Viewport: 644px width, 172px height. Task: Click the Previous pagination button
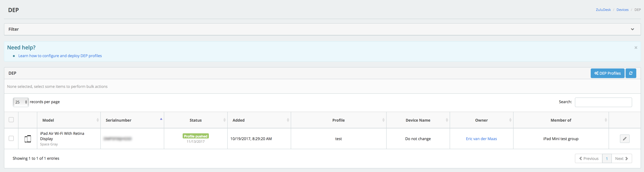[x=588, y=158]
